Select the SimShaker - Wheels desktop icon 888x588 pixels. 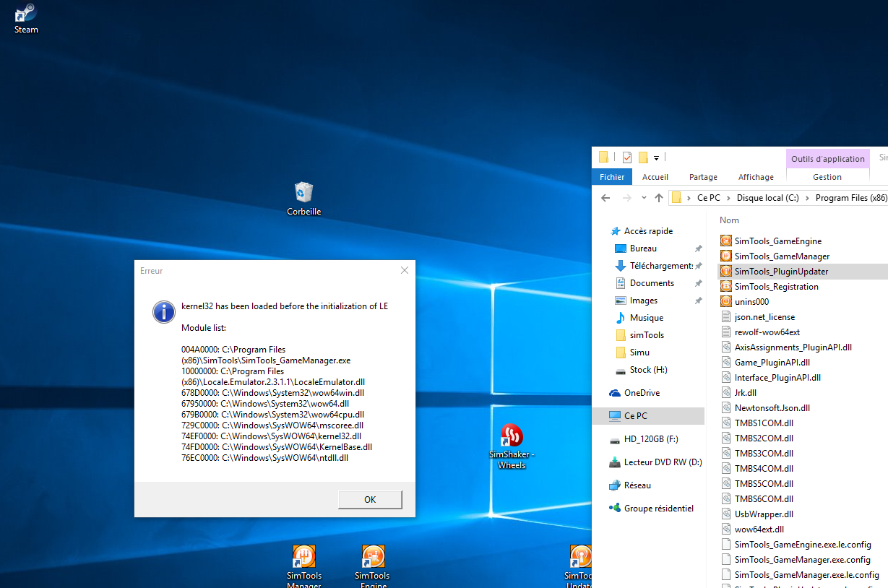coord(512,446)
